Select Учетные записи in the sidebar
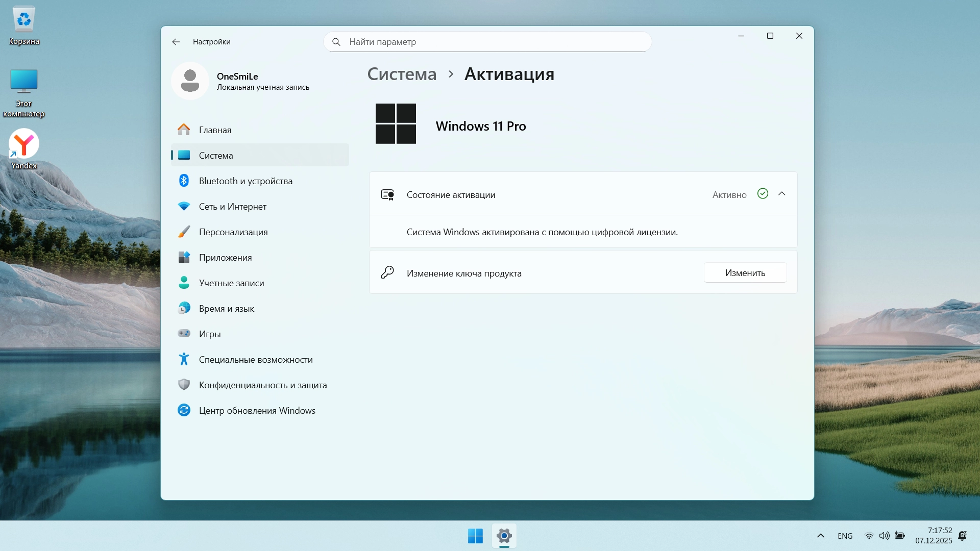 pyautogui.click(x=231, y=283)
